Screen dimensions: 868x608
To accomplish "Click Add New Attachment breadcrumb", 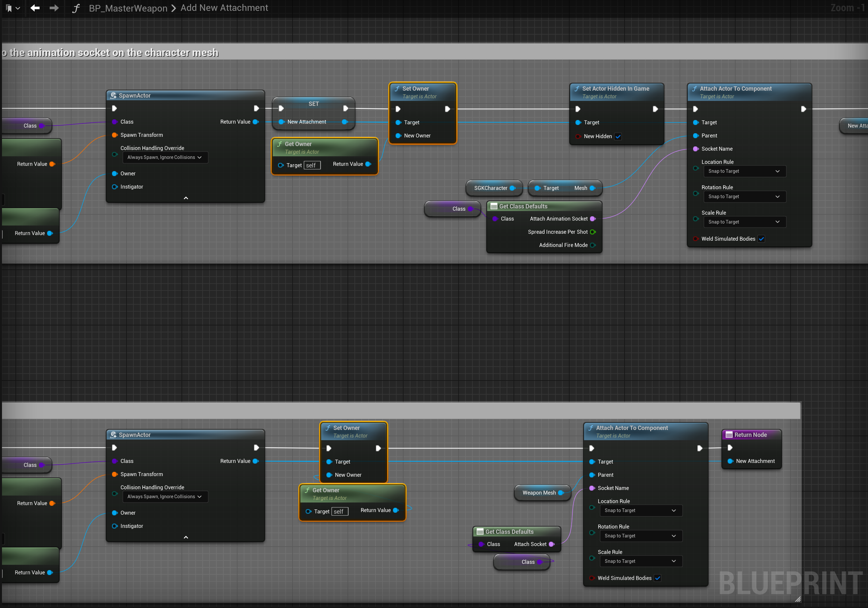I will 224,8.
